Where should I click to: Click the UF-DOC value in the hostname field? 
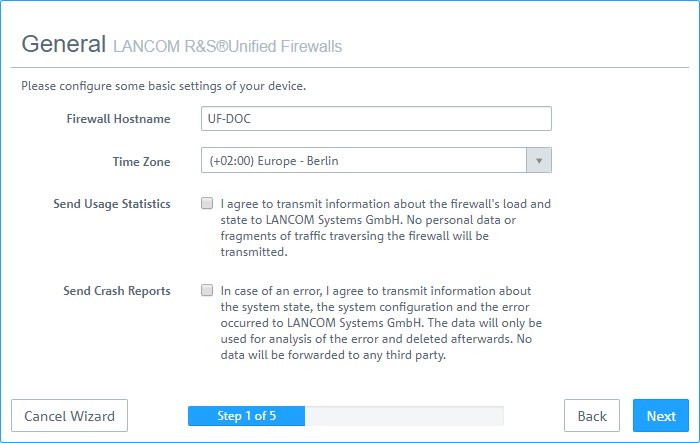point(228,119)
